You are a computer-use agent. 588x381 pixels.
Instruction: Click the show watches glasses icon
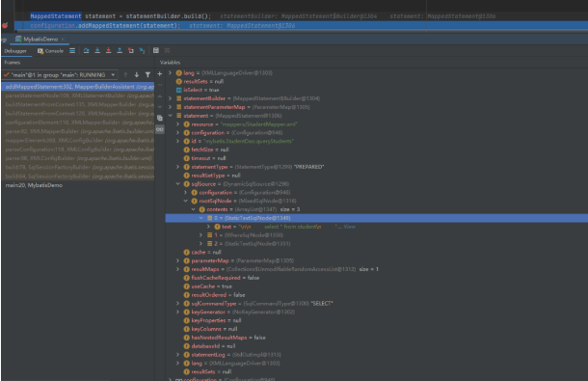point(159,129)
